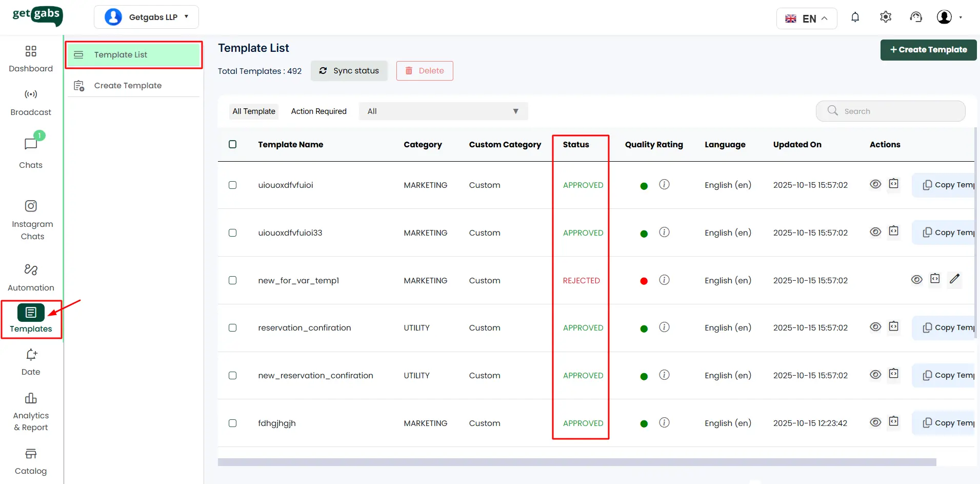The width and height of the screenshot is (980, 484).
Task: Switch to the Action Required tab
Action: click(318, 111)
